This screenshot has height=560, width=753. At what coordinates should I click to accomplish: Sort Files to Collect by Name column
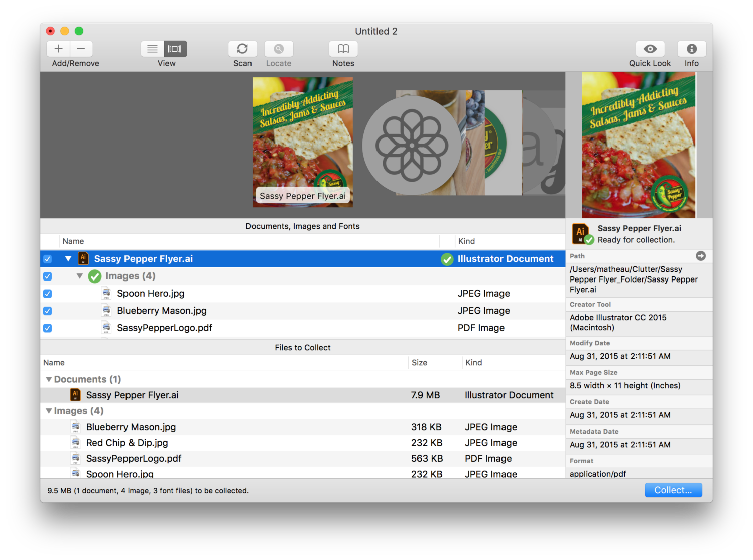pos(224,363)
